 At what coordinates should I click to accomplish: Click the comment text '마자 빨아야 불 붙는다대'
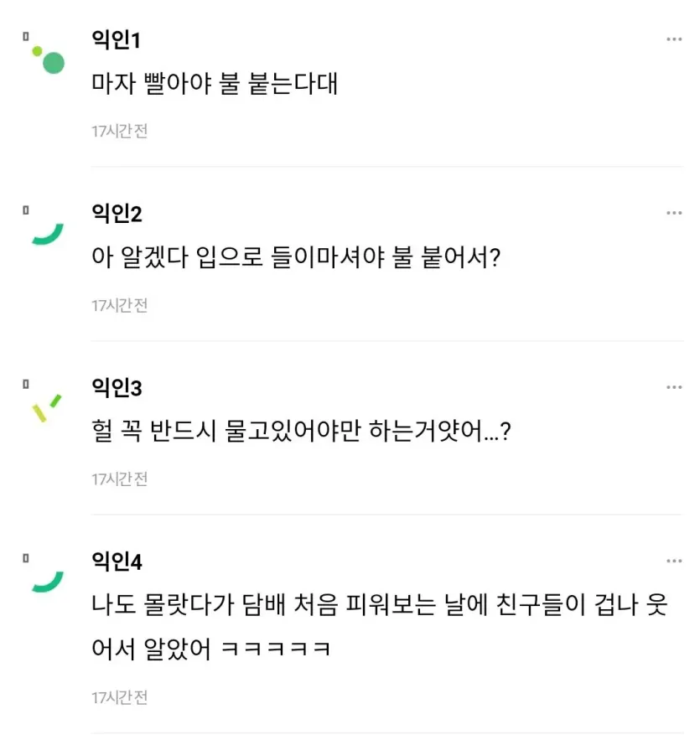(x=215, y=85)
